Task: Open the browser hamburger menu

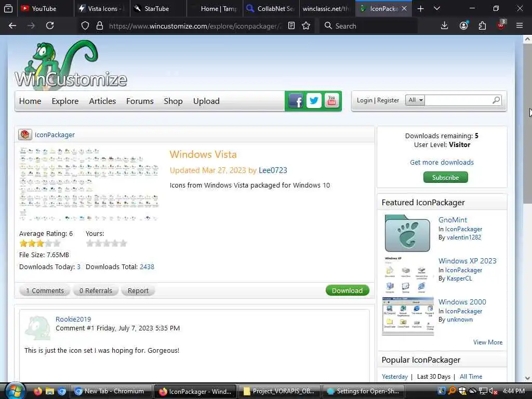Action: (519, 25)
